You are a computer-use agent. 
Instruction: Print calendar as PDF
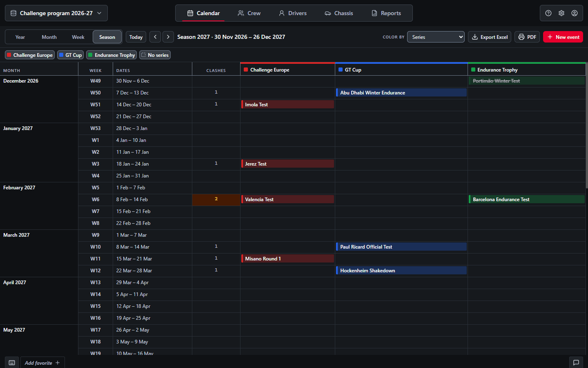click(x=527, y=37)
